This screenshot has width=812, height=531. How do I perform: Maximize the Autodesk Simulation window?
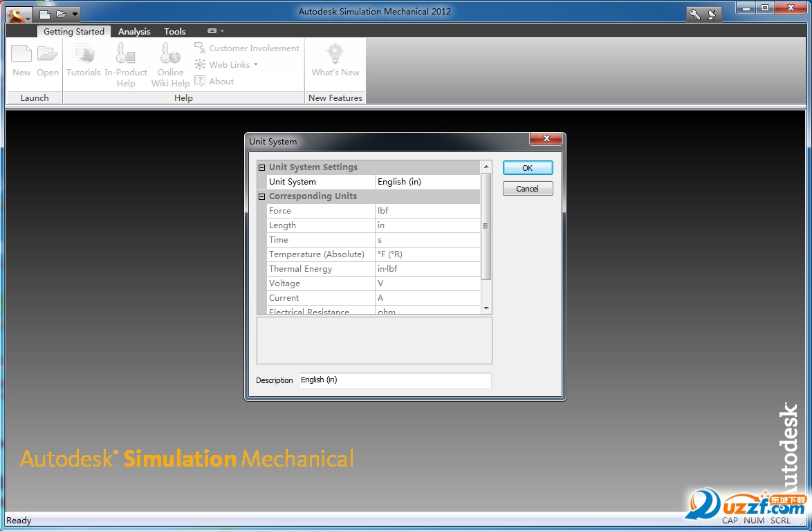click(x=764, y=8)
